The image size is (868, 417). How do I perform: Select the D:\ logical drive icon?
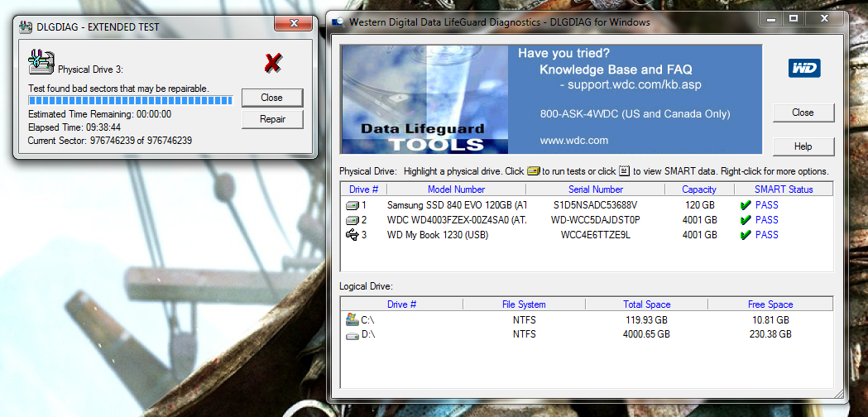click(x=352, y=335)
